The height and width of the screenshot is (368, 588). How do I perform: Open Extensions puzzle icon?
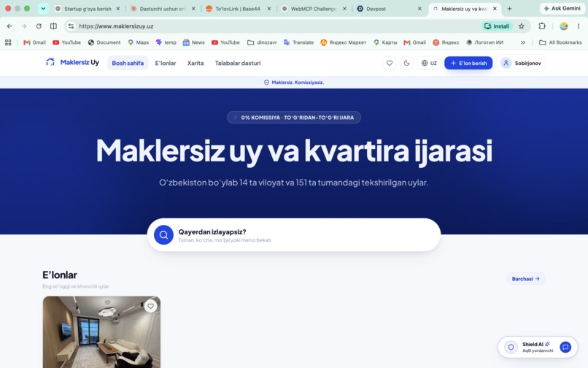click(x=542, y=26)
